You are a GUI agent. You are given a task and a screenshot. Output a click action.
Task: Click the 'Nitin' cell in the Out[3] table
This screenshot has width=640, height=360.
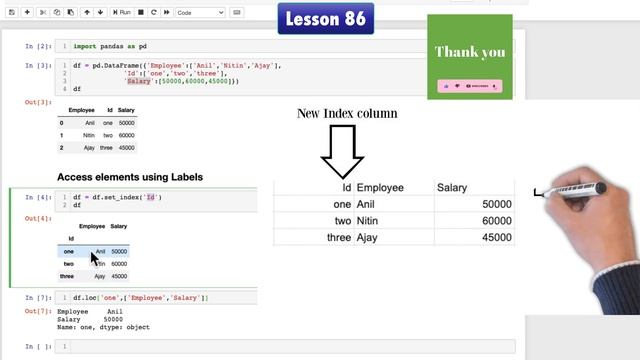coord(89,135)
